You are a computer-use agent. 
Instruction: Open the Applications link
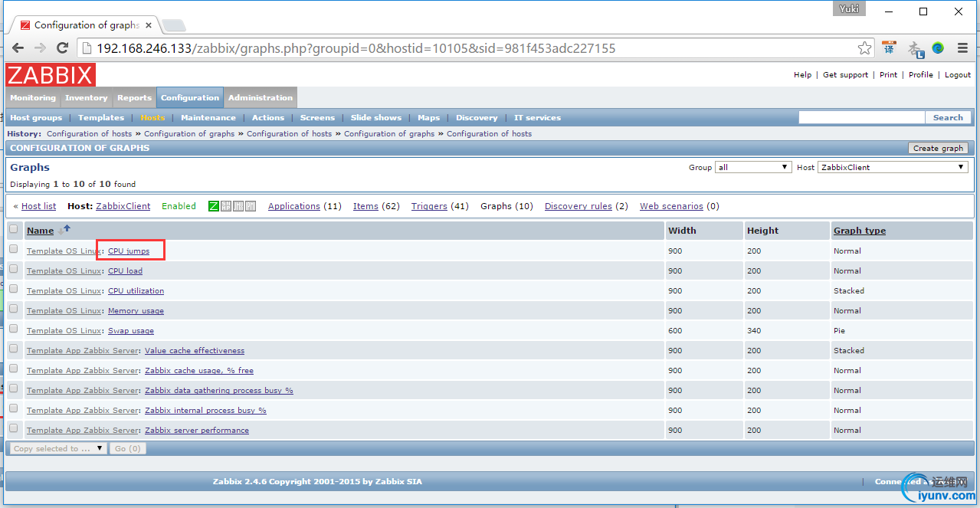(x=294, y=206)
